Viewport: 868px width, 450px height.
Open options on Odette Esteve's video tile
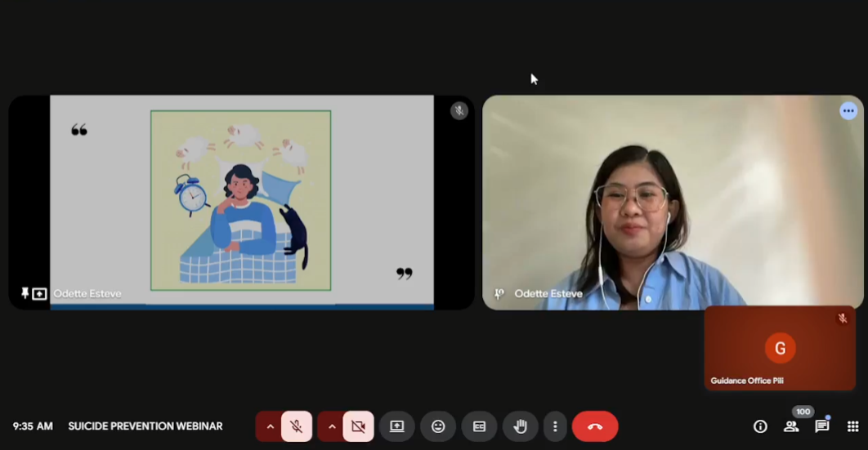click(848, 111)
